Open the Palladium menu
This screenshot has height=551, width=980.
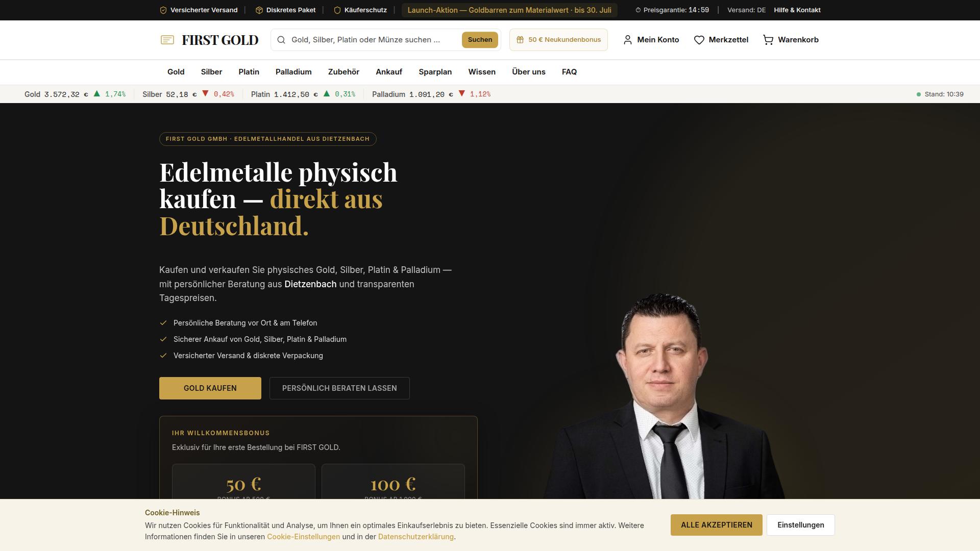point(293,72)
